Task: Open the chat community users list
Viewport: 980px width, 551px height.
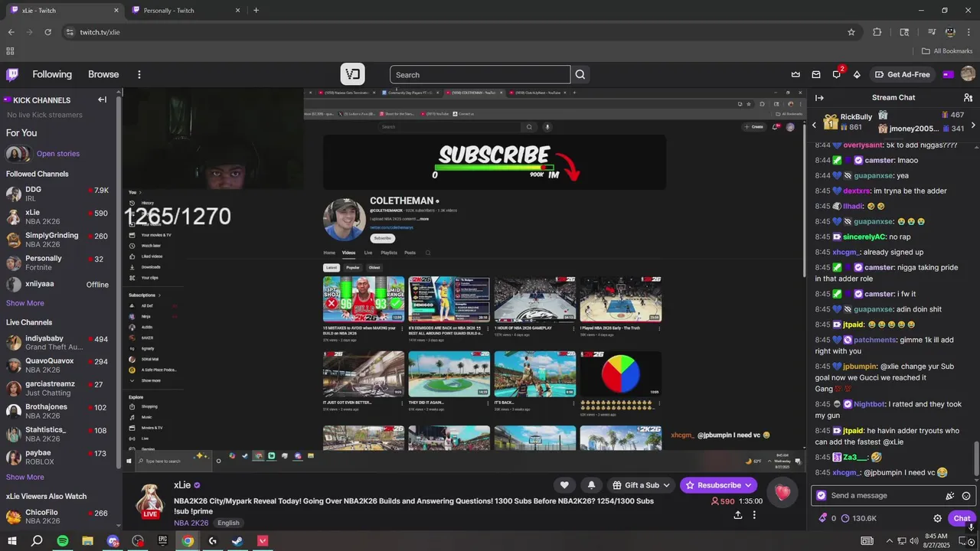Action: pos(969,98)
